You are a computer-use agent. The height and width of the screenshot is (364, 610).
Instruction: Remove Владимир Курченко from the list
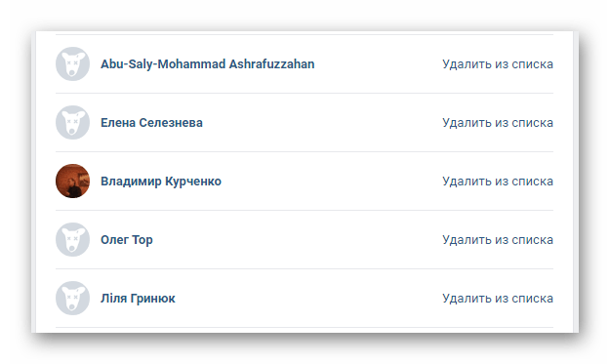pyautogui.click(x=498, y=182)
